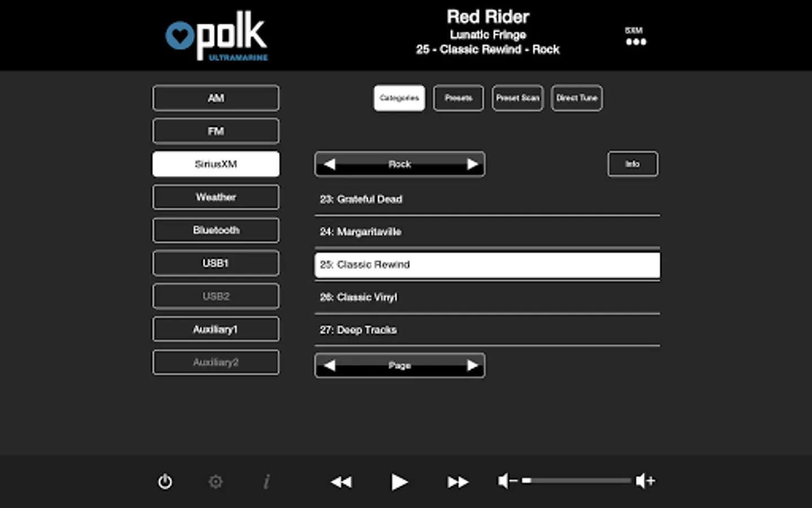Viewport: 812px width, 508px height.
Task: Tune to 27: Deep Tracks channel
Action: [487, 330]
